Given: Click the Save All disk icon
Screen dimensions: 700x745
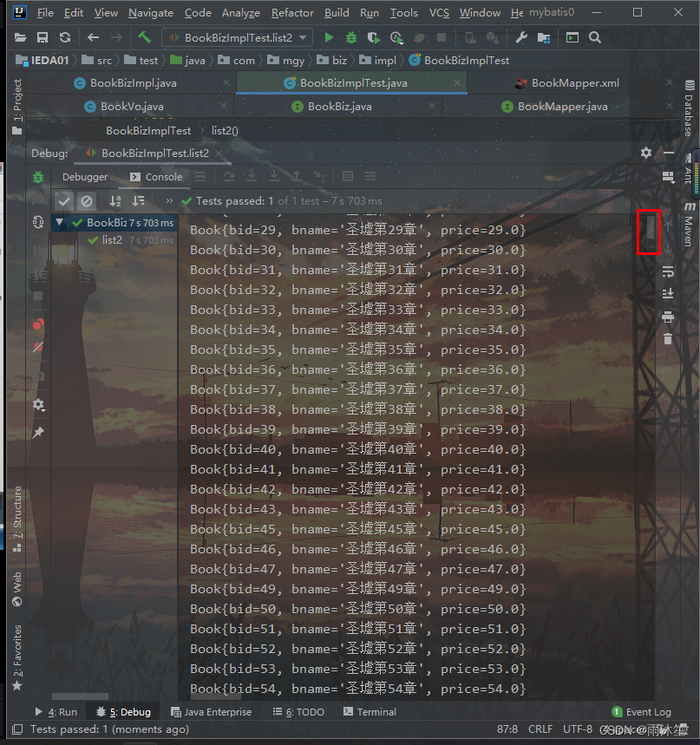Looking at the screenshot, I should click(43, 37).
